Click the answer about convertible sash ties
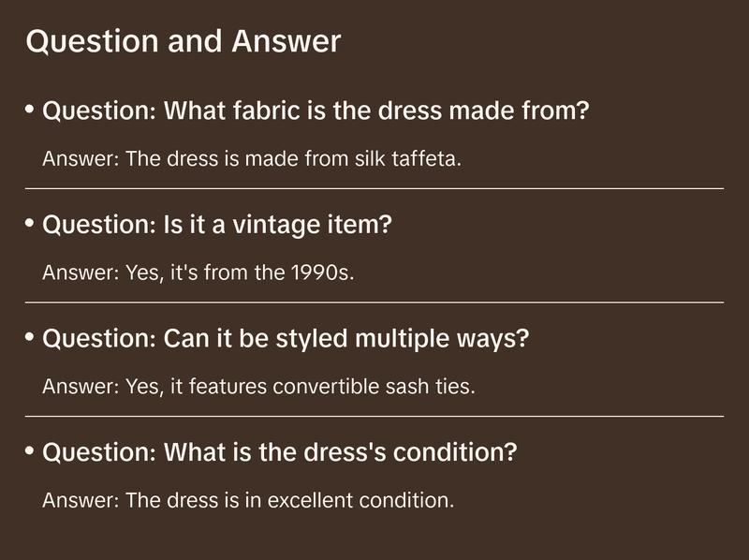This screenshot has height=560, width=749. [258, 386]
